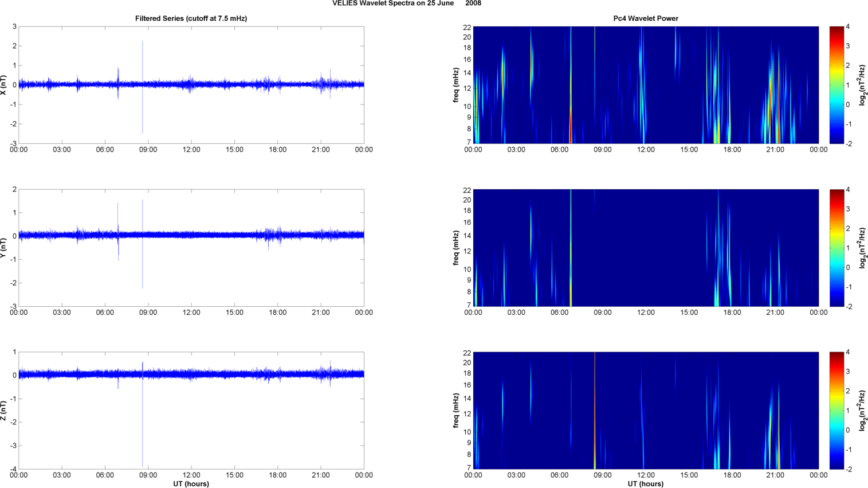This screenshot has width=868, height=488.
Task: Click the Y (nT) axis label
Action: pyautogui.click(x=4, y=248)
